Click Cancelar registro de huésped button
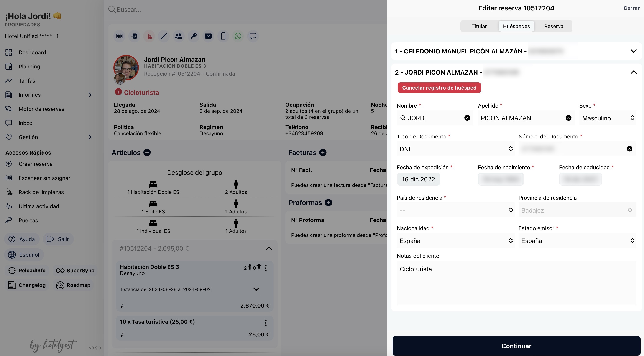Viewport: 644px width, 356px height. coord(439,88)
